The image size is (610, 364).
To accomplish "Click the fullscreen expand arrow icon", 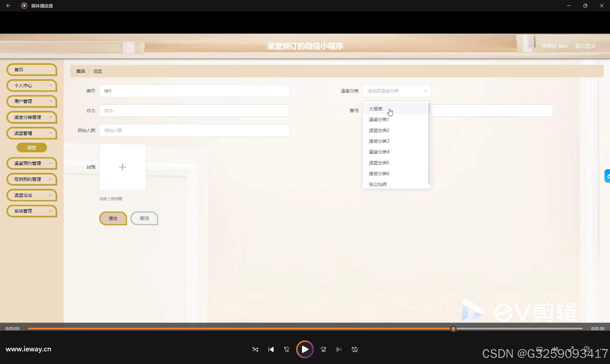I will 571,349.
